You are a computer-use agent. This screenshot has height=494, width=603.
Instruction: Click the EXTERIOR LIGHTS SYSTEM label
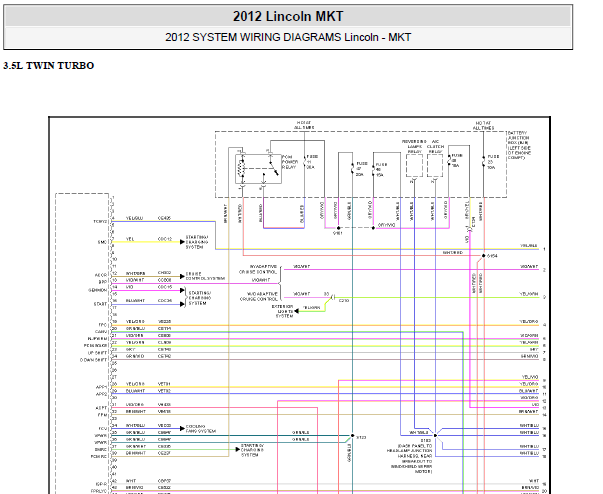click(x=283, y=311)
